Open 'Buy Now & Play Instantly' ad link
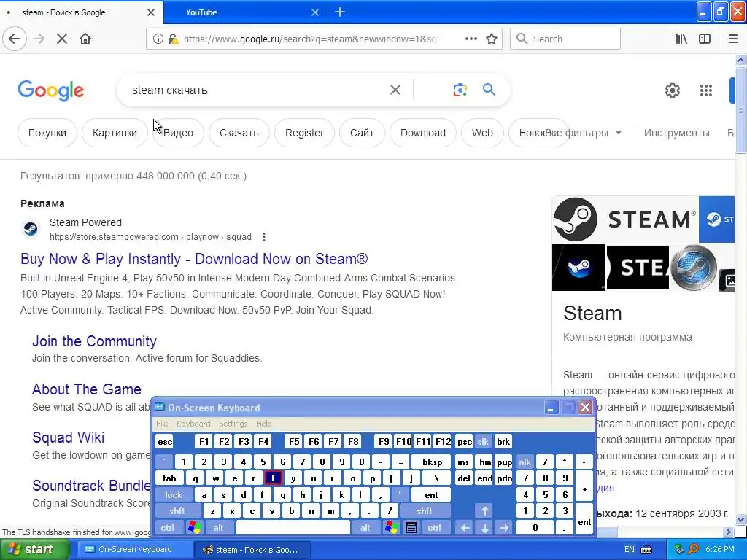 [x=194, y=259]
